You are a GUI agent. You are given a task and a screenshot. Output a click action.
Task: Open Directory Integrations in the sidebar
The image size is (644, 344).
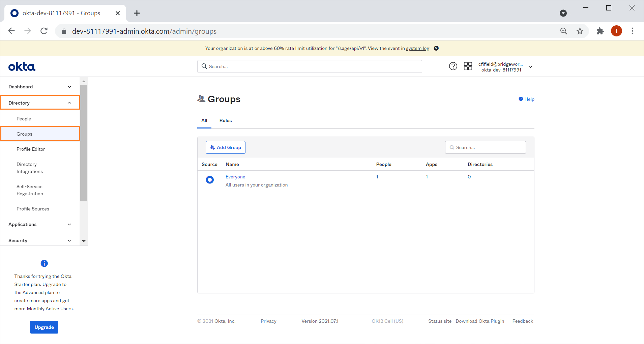click(x=30, y=168)
